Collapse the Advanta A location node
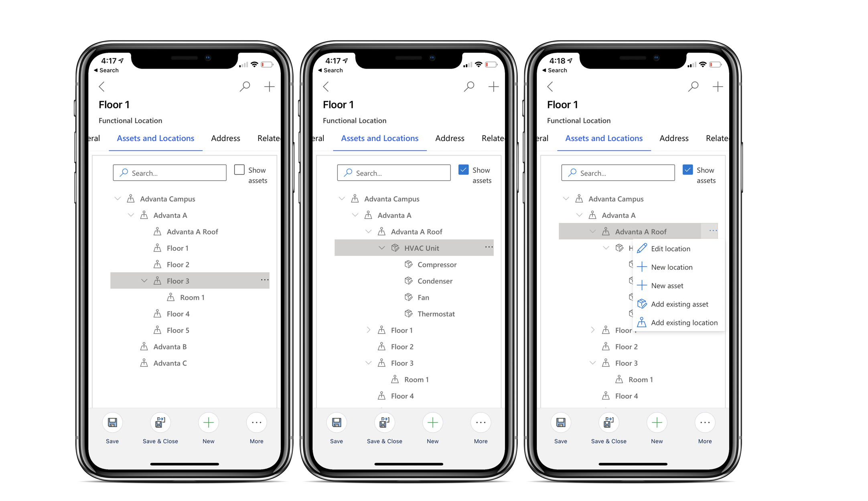868x501 pixels. (x=131, y=215)
